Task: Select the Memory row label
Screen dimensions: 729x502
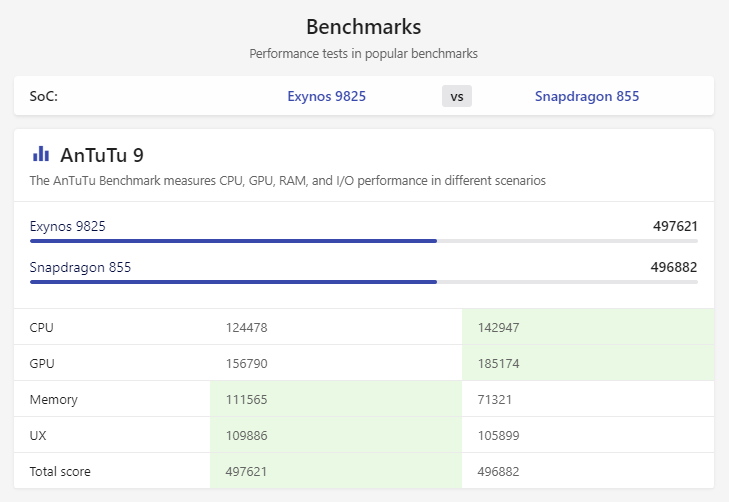Action: click(x=53, y=400)
